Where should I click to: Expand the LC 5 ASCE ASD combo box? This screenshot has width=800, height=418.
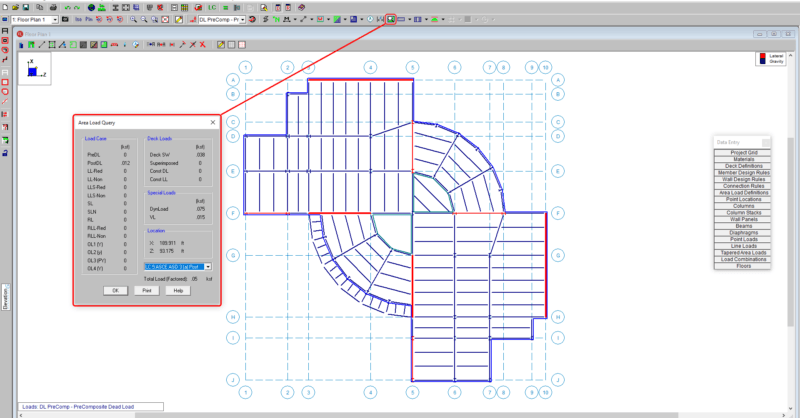208,267
